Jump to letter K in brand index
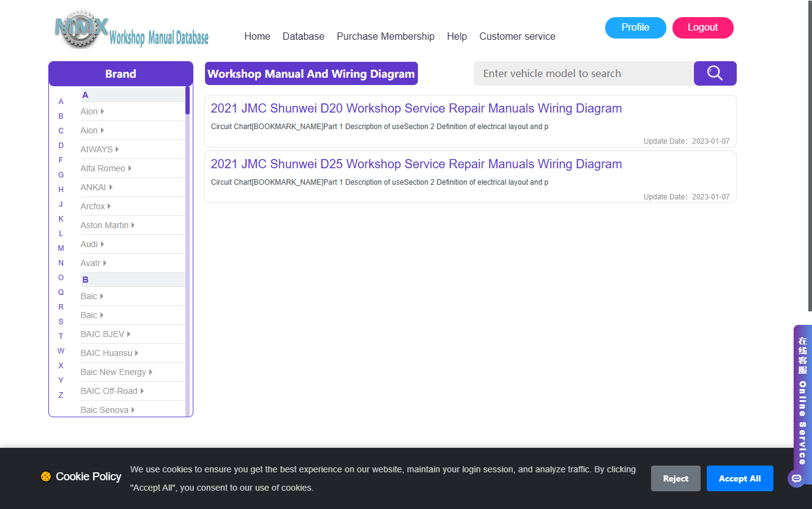This screenshot has width=812, height=509. pyautogui.click(x=61, y=219)
